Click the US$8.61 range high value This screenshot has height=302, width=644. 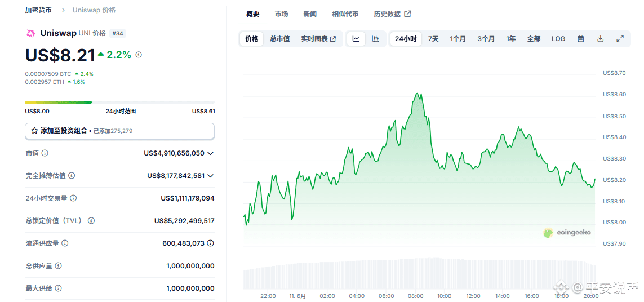tap(203, 111)
